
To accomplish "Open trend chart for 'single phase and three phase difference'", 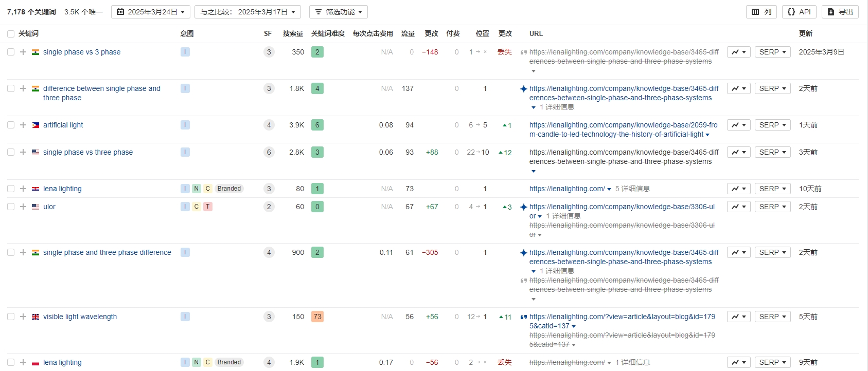I will click(739, 252).
